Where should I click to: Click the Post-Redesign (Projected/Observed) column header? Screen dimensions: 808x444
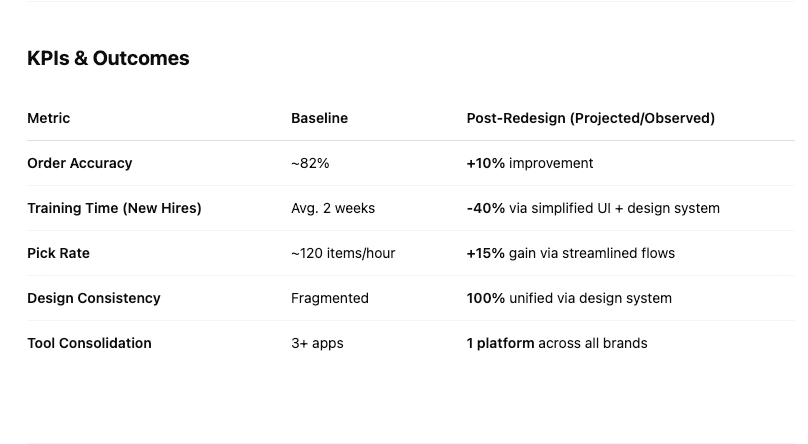click(x=591, y=118)
